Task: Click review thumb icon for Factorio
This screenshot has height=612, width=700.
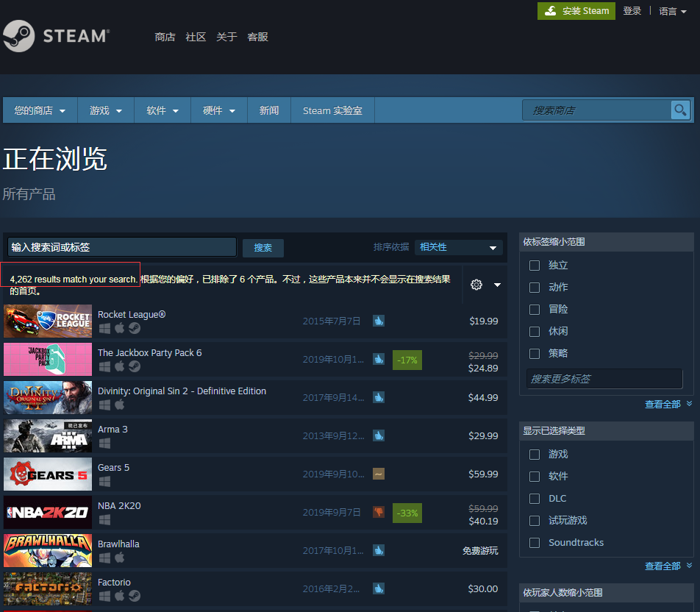Action: point(379,588)
